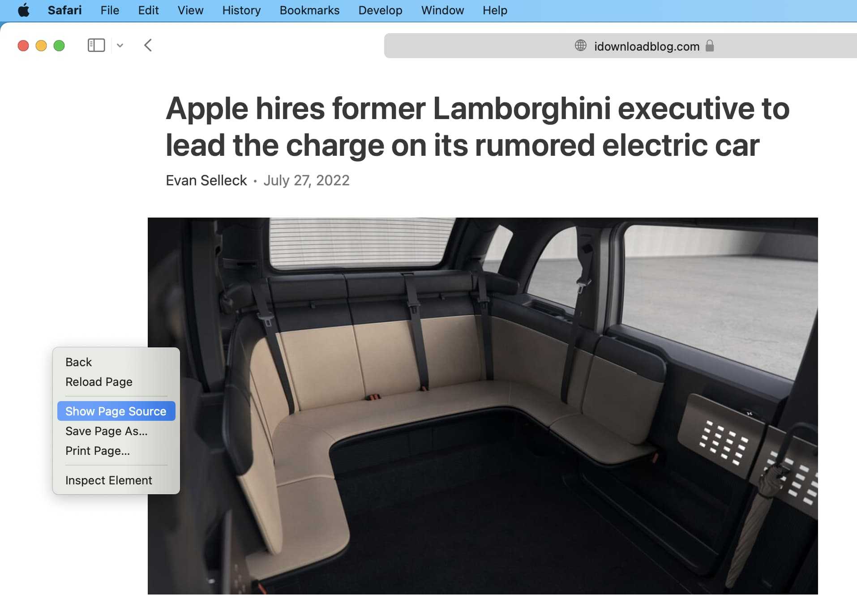Open the File menu
857x616 pixels.
[x=110, y=10]
